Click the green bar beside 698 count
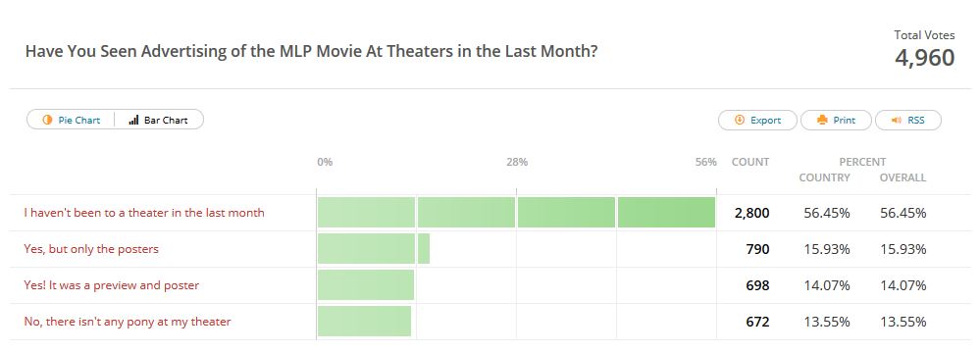The image size is (980, 353). [x=366, y=285]
